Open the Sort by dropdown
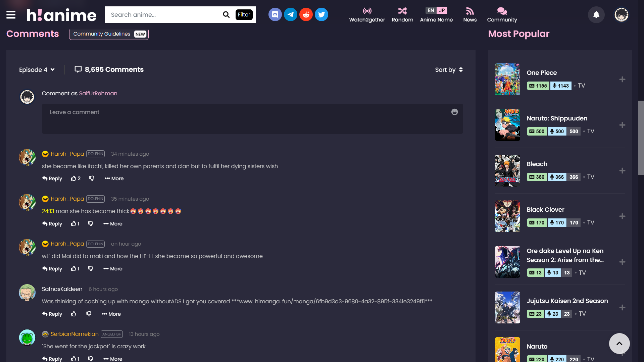The height and width of the screenshot is (362, 644). point(449,70)
